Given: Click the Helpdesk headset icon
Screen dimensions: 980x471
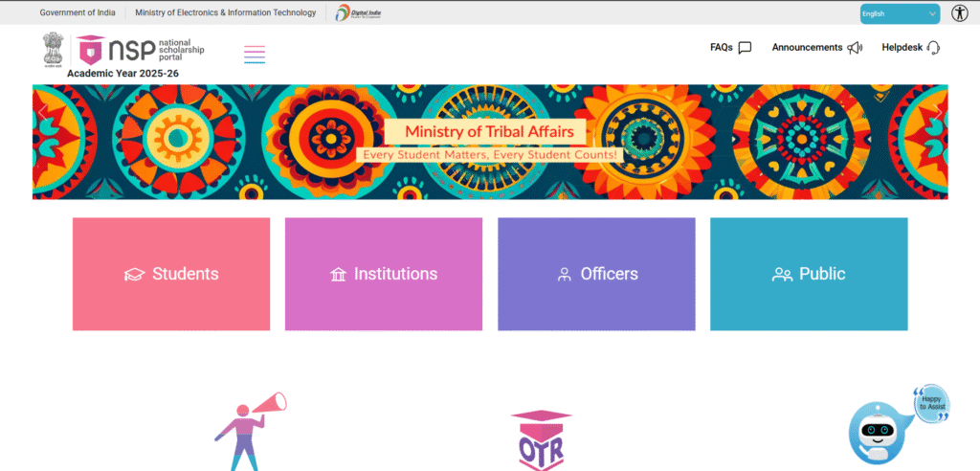Looking at the screenshot, I should (x=933, y=47).
